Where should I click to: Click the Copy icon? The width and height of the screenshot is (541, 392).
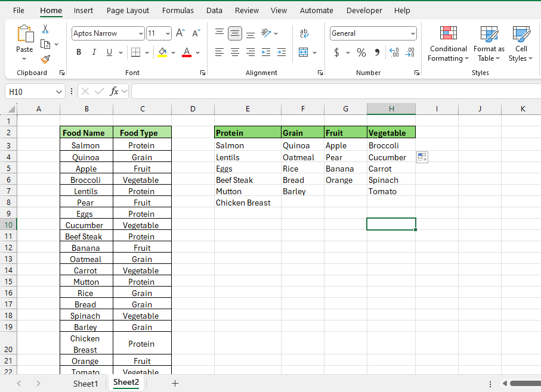pos(45,44)
